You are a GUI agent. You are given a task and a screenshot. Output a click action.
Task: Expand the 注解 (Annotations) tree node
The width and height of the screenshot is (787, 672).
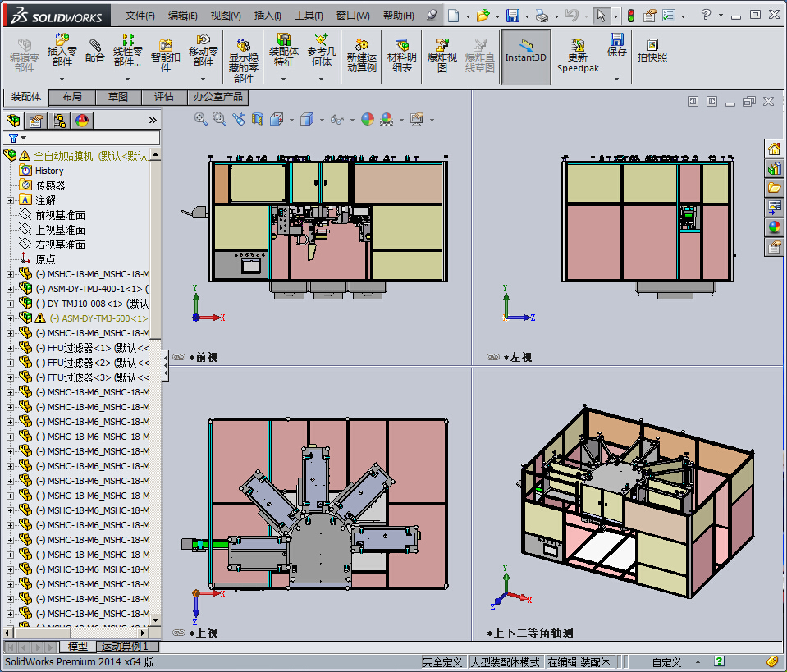(x=10, y=200)
